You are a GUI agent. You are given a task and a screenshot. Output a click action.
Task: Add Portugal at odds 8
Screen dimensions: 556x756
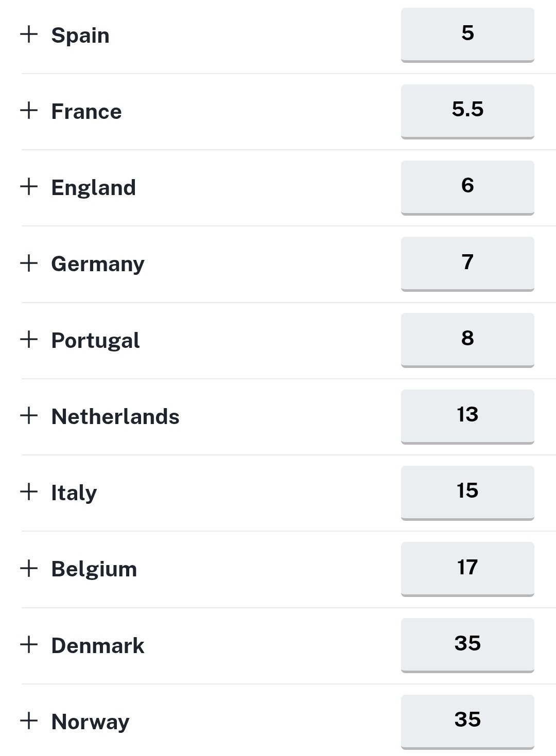[x=467, y=339]
